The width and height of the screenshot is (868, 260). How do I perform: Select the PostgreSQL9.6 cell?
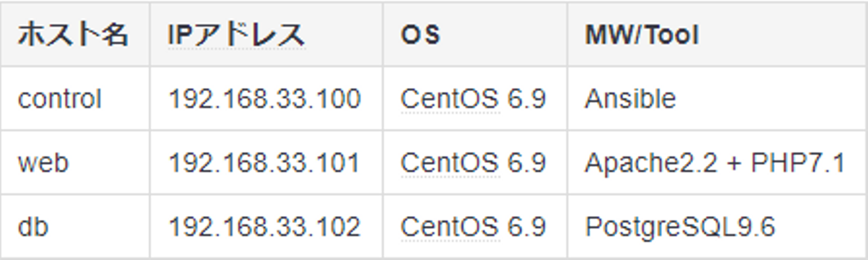pos(679,227)
